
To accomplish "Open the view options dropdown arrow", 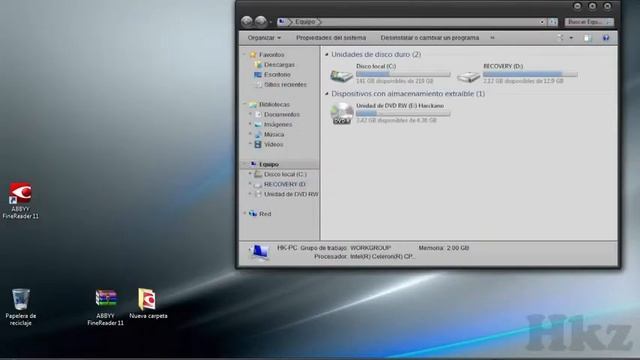I will pos(571,38).
